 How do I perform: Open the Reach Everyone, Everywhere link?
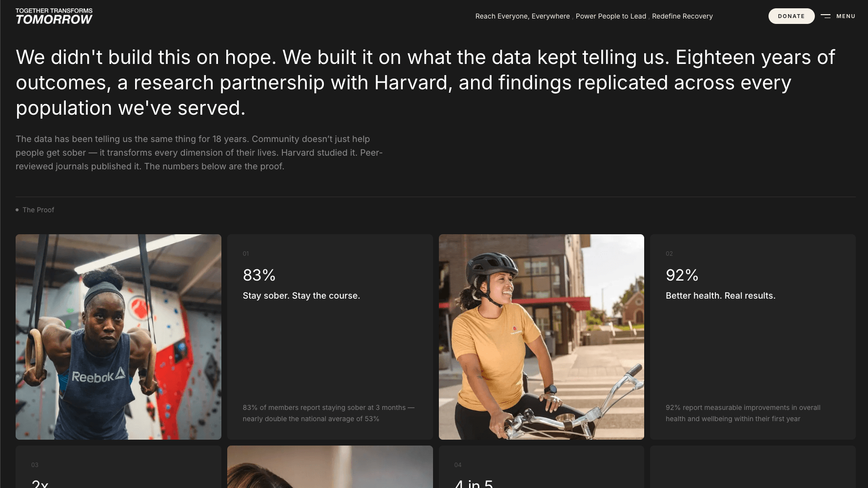[x=522, y=16]
